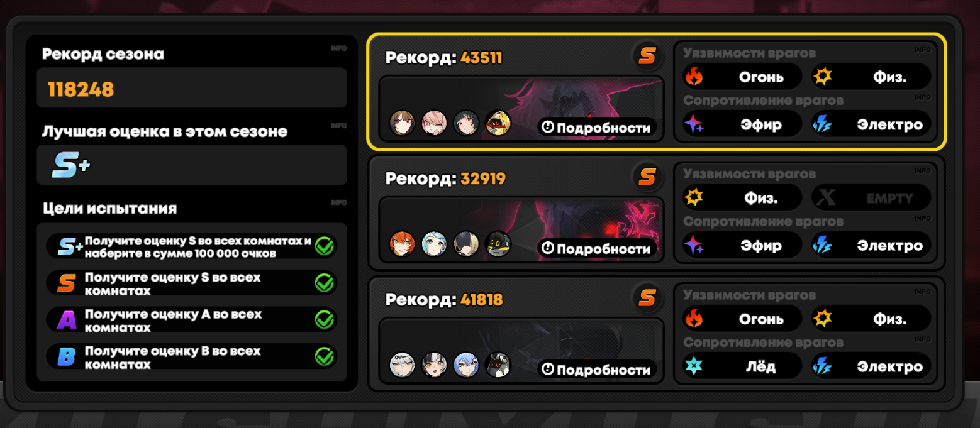This screenshot has width=980, height=428.
Task: Click the orange-haired character avatar in second team
Action: coord(403,244)
